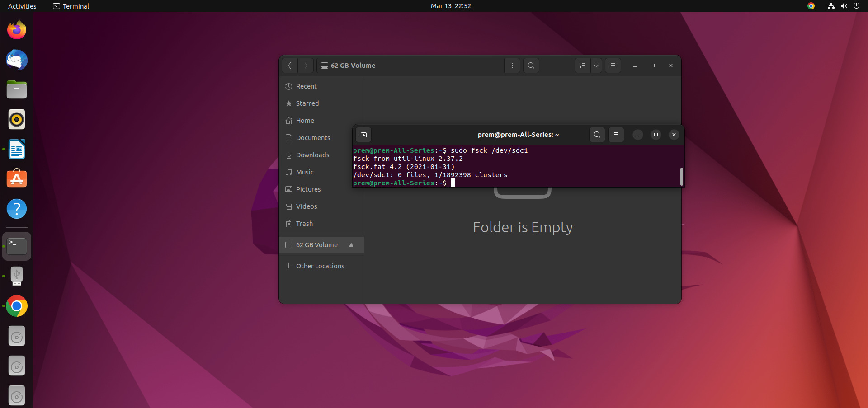Open the Terminal search icon
The height and width of the screenshot is (408, 868).
(x=597, y=135)
